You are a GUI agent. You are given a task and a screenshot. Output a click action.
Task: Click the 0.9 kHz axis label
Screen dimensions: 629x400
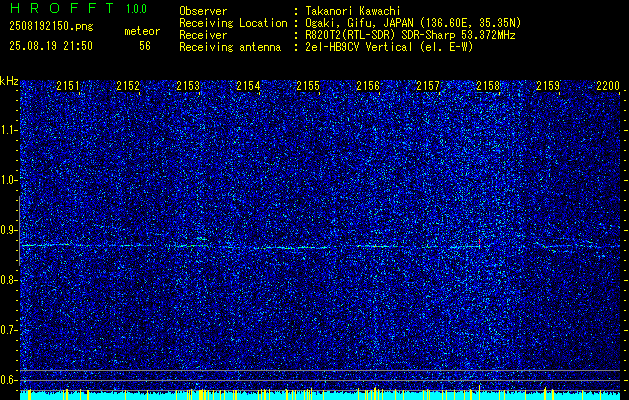[x=9, y=230]
